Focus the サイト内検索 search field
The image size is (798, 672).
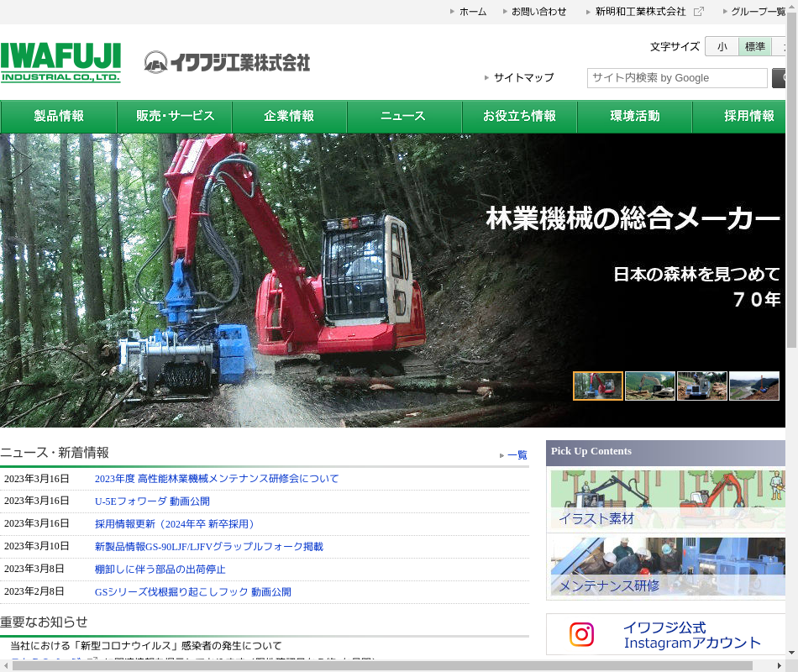(x=677, y=78)
